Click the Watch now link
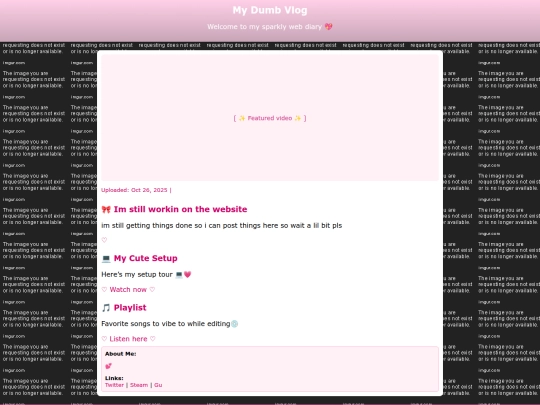The height and width of the screenshot is (405, 540). [128, 290]
